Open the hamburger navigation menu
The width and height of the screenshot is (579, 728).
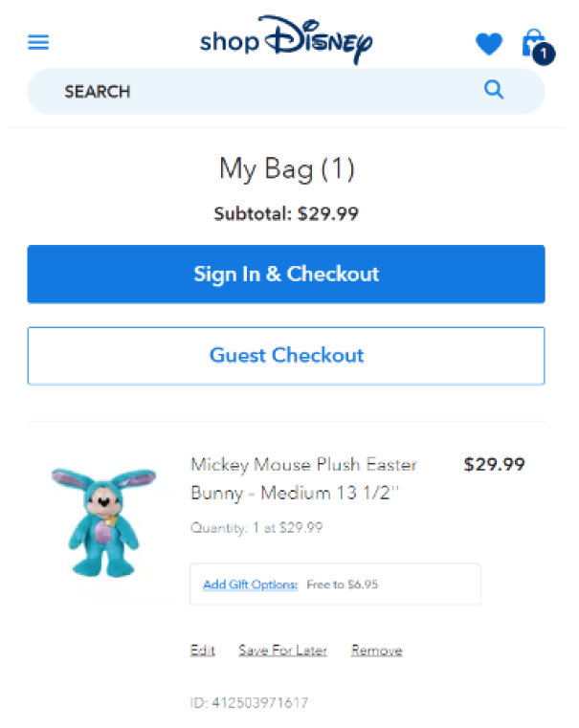[x=39, y=43]
